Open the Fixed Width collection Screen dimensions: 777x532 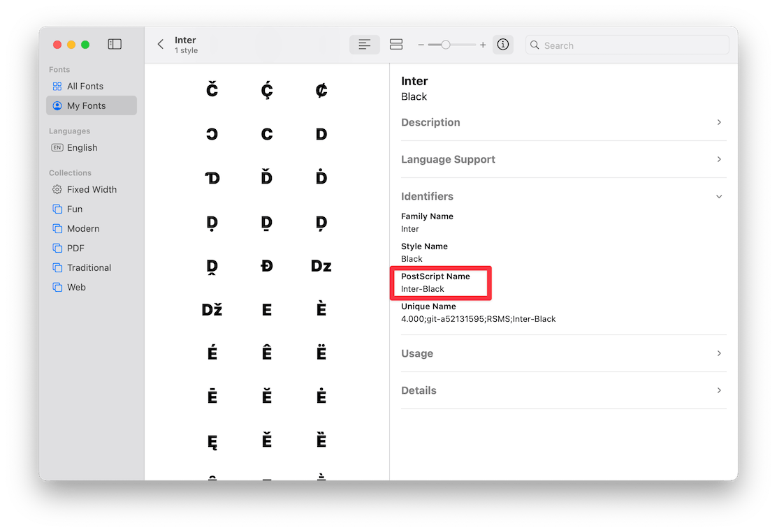(92, 189)
